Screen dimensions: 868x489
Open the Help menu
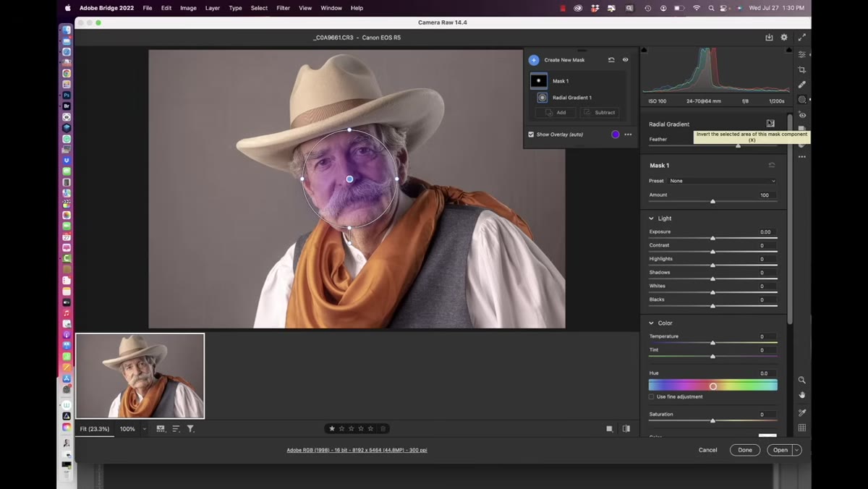[x=357, y=8]
